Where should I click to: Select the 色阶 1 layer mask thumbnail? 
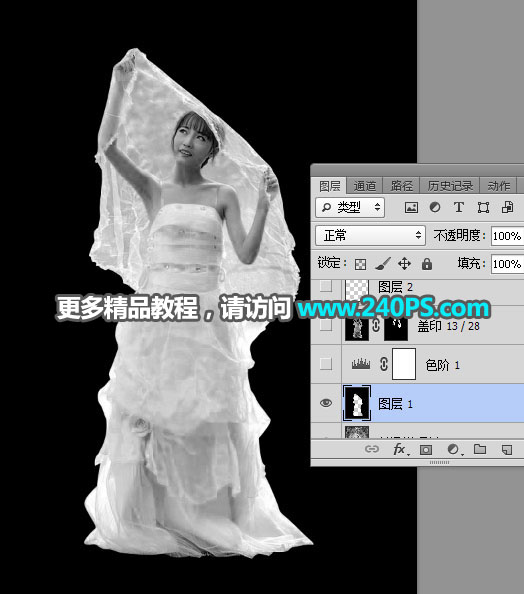(404, 364)
